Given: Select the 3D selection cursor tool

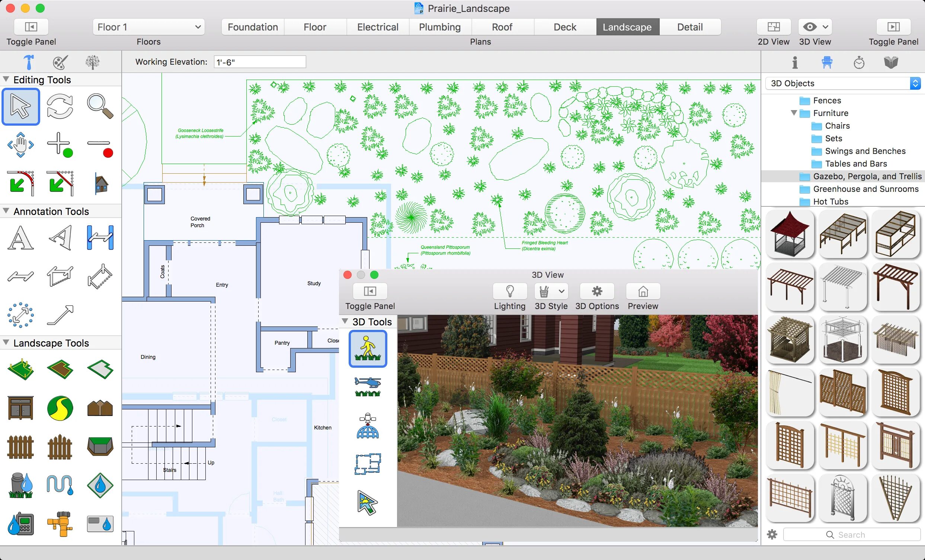Looking at the screenshot, I should (x=367, y=503).
